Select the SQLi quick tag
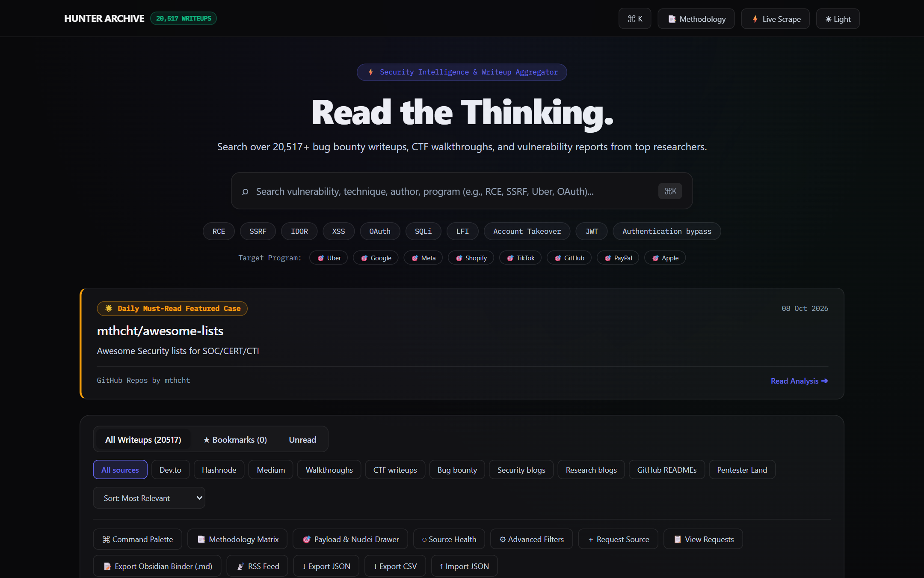Image resolution: width=924 pixels, height=578 pixels. [423, 231]
